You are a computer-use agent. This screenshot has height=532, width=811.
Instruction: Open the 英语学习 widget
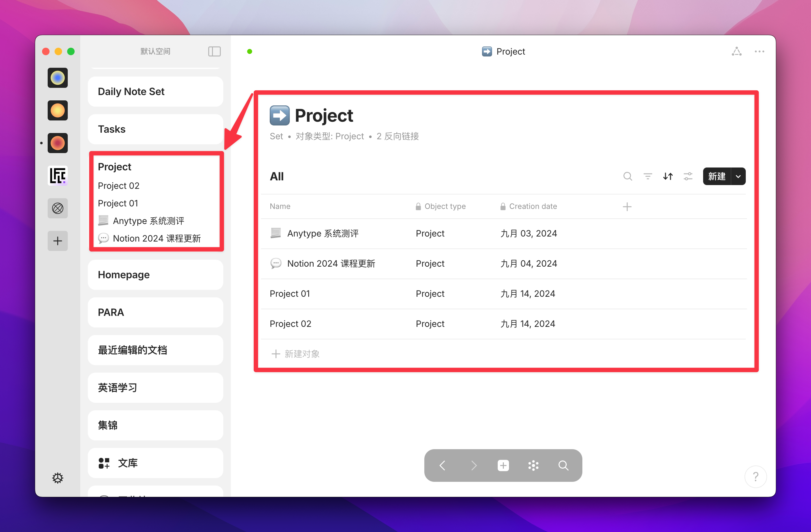(155, 387)
